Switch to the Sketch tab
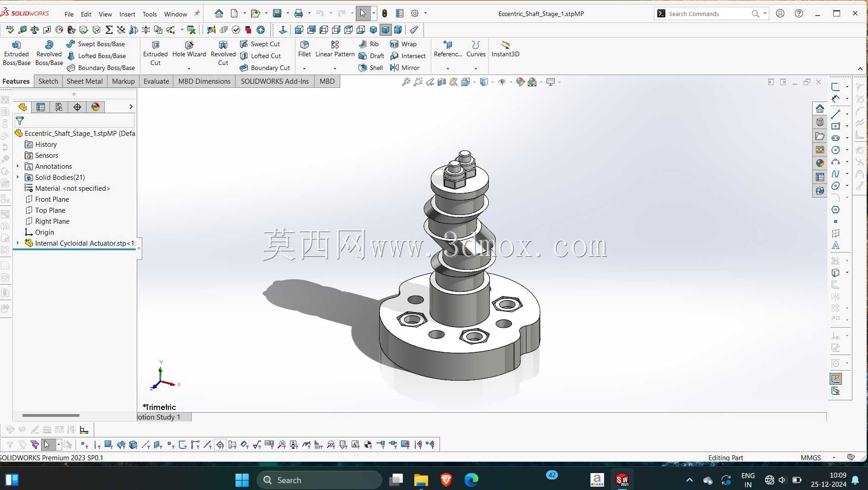Viewport: 868px width, 490px height. pyautogui.click(x=48, y=81)
